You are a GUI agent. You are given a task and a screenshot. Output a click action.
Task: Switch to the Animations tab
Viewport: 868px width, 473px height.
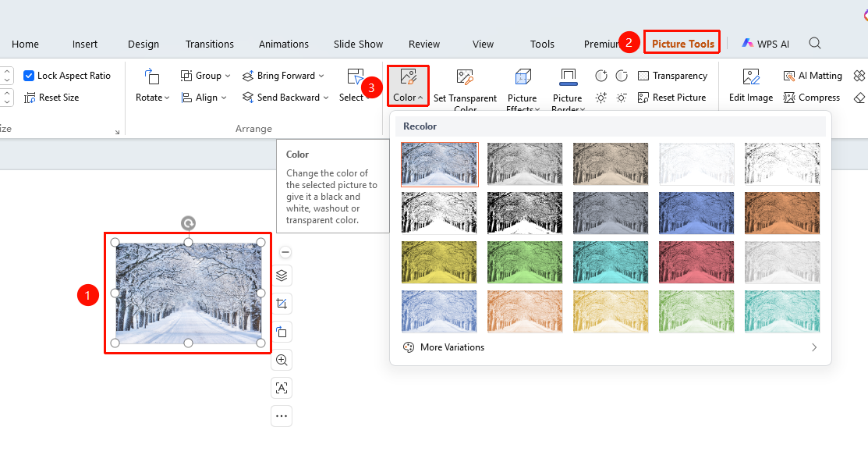[x=283, y=44]
